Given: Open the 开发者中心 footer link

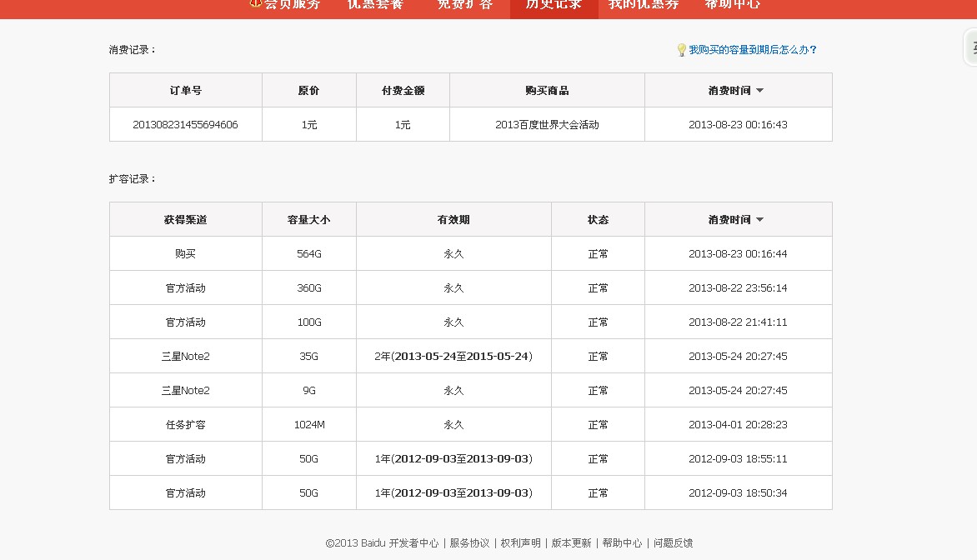Looking at the screenshot, I should coord(413,543).
